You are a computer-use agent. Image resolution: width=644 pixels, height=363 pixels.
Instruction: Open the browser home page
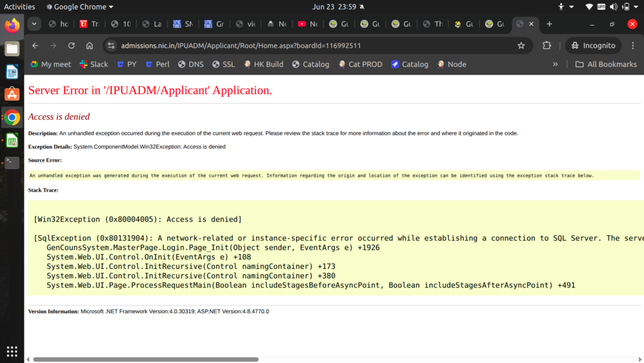pyautogui.click(x=90, y=46)
